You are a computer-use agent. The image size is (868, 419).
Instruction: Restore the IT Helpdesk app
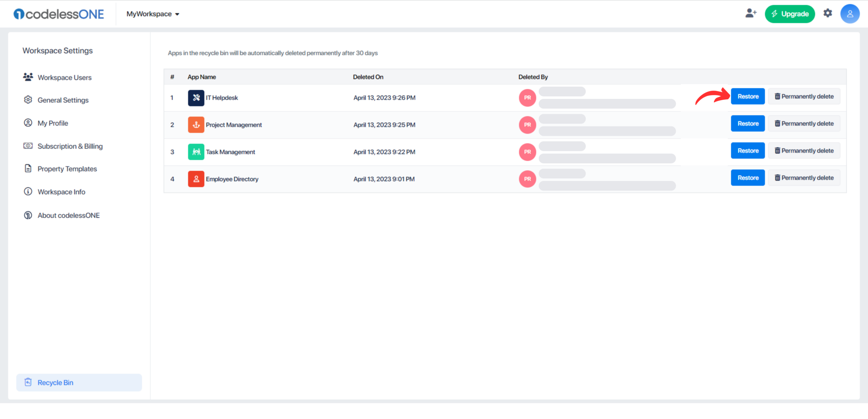[748, 96]
